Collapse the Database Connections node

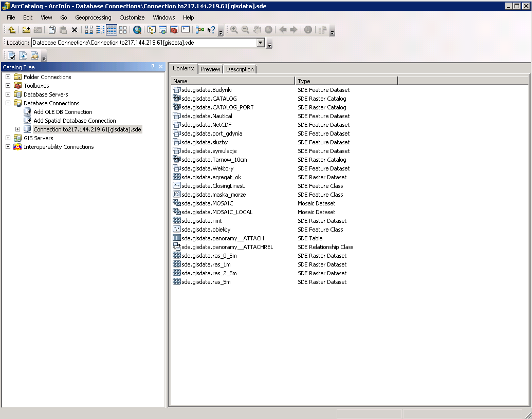click(x=8, y=103)
